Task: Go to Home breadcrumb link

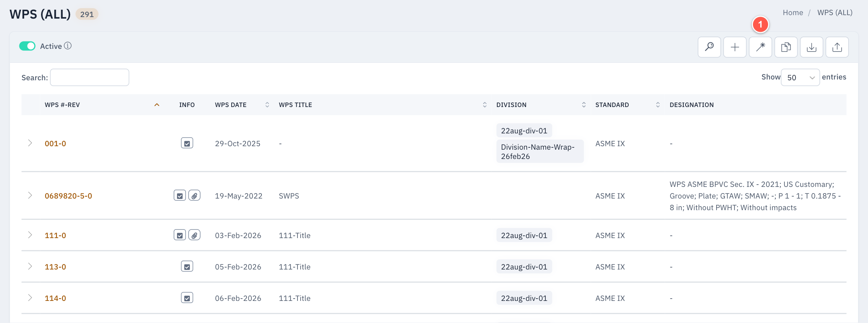Action: pyautogui.click(x=793, y=12)
